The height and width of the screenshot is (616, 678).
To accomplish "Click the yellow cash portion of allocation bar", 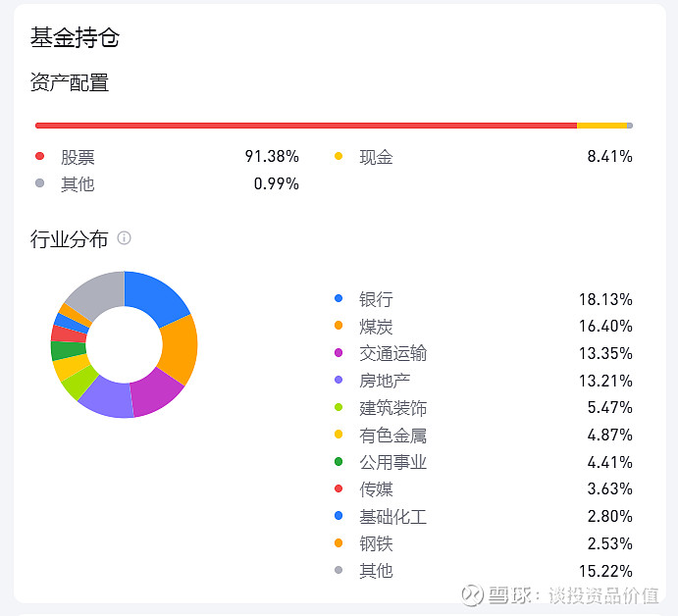I will pyautogui.click(x=600, y=126).
